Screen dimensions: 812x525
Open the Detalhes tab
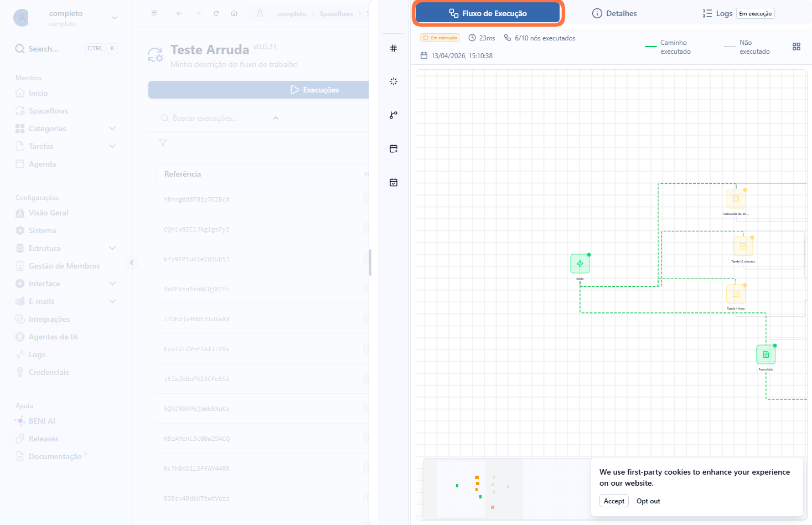(x=614, y=13)
